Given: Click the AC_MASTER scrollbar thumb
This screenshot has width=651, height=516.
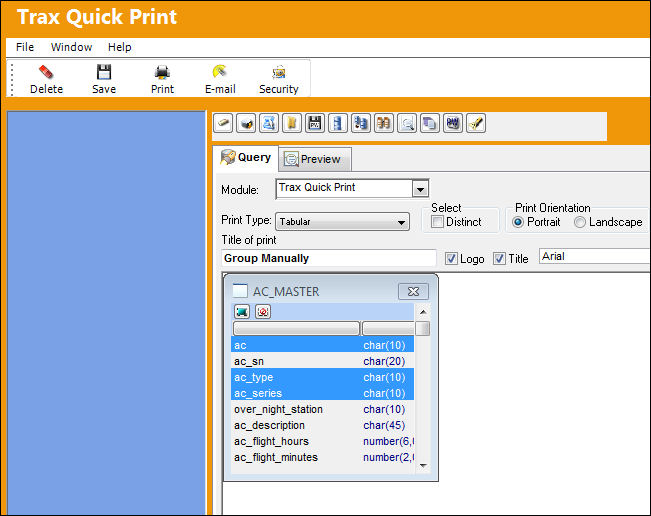Looking at the screenshot, I should [423, 328].
